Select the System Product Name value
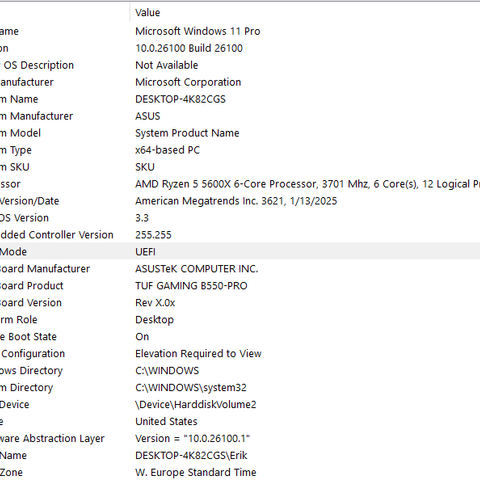The image size is (480, 480). pos(187,133)
